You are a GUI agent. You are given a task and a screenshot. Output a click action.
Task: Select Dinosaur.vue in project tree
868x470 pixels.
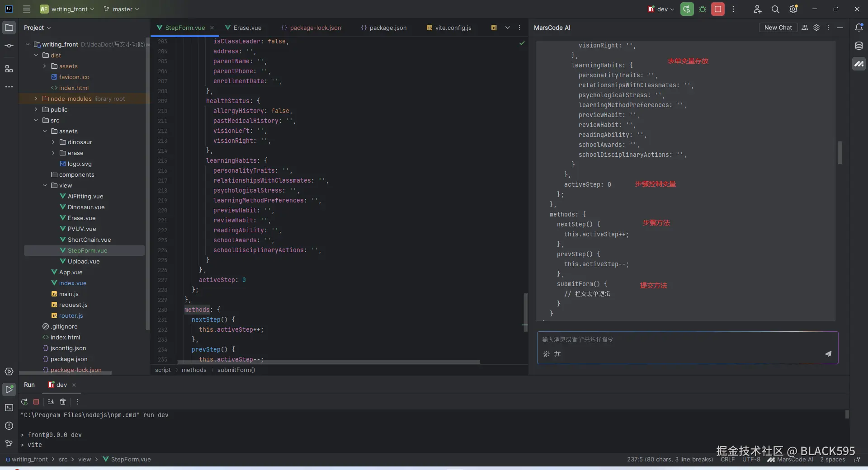(x=86, y=207)
